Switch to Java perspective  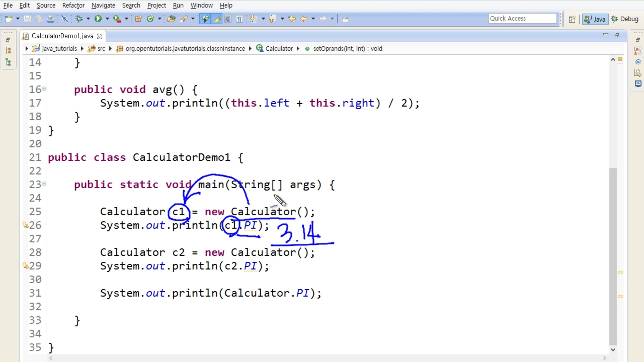point(595,19)
